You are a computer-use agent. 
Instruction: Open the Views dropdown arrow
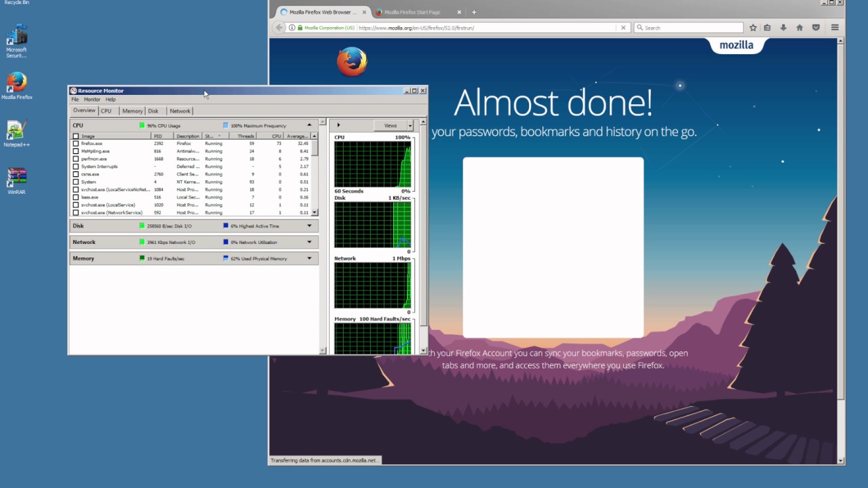(x=410, y=125)
